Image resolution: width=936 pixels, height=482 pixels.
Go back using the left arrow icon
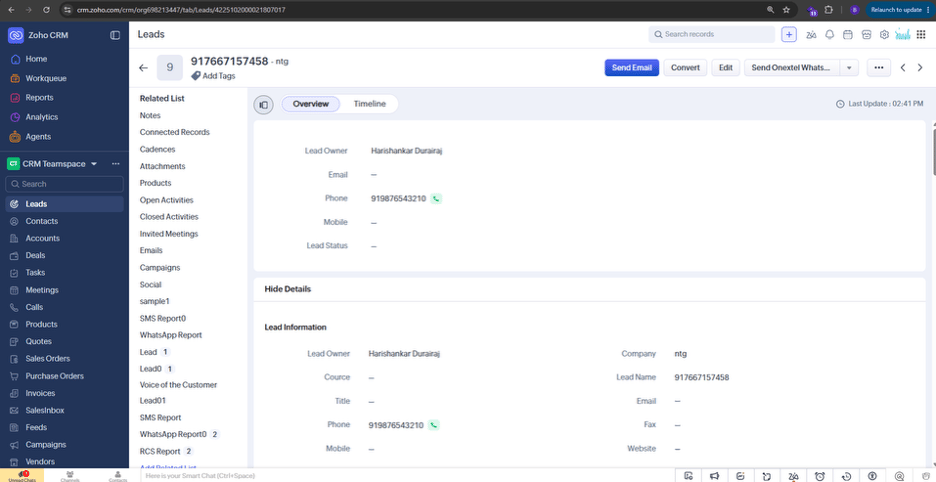click(143, 68)
